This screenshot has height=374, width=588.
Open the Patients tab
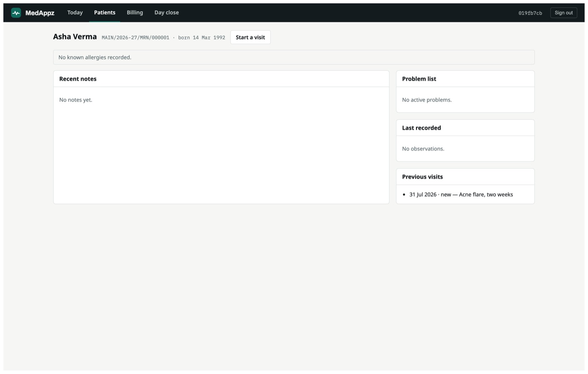(x=105, y=13)
